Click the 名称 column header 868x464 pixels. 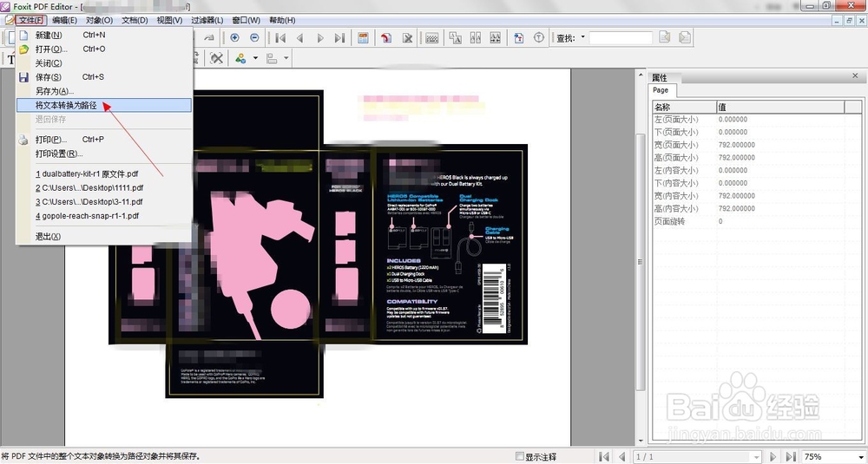pos(684,107)
